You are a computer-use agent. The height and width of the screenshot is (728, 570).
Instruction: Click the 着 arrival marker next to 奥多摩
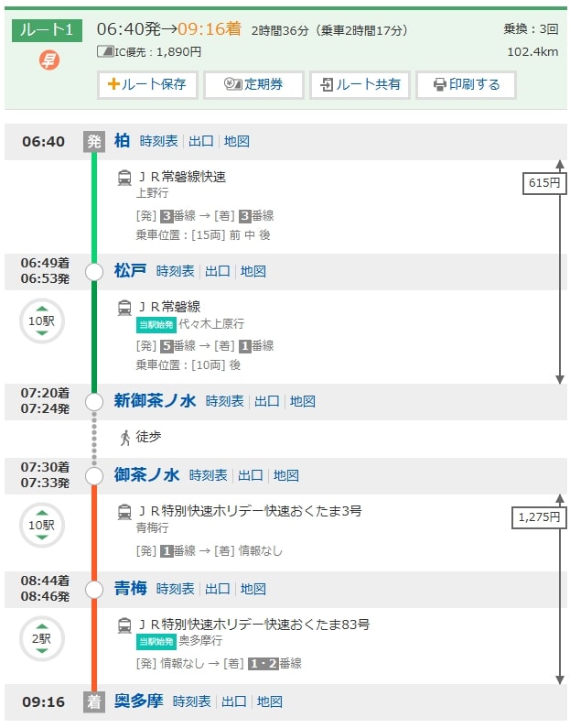click(x=93, y=701)
